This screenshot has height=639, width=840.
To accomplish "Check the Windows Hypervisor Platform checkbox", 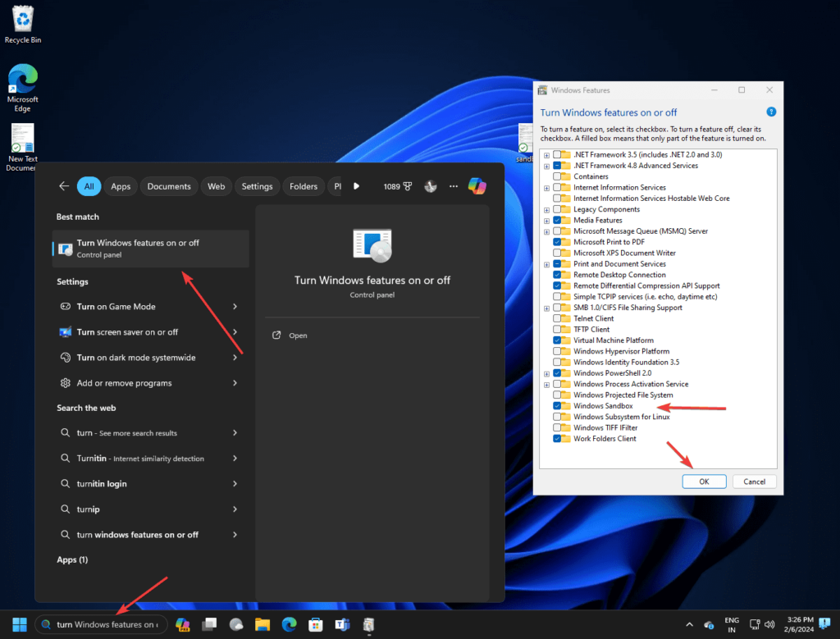I will tap(557, 351).
